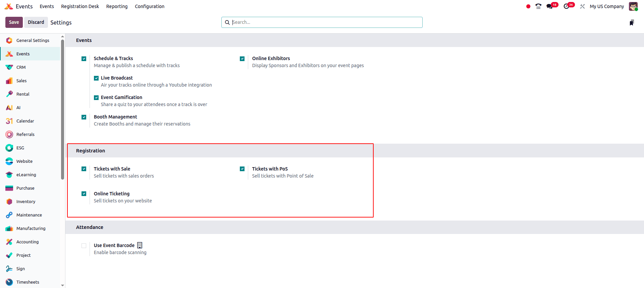The width and height of the screenshot is (644, 288).
Task: Click the enterprise building icon by Event Barcode
Action: [140, 245]
